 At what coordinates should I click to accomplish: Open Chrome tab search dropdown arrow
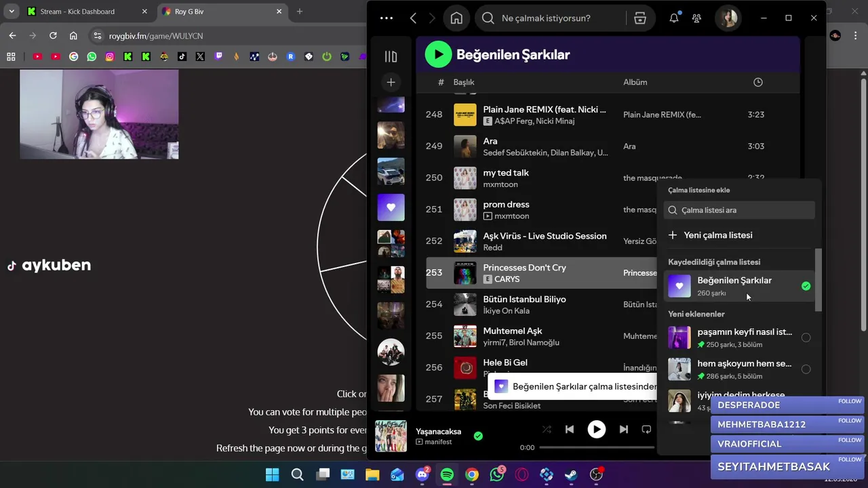tap(11, 12)
